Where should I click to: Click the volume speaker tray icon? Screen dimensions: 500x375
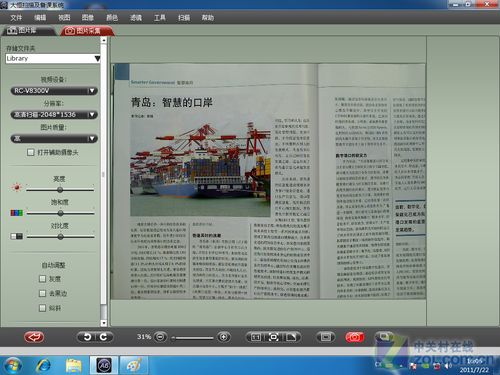pyautogui.click(x=449, y=366)
